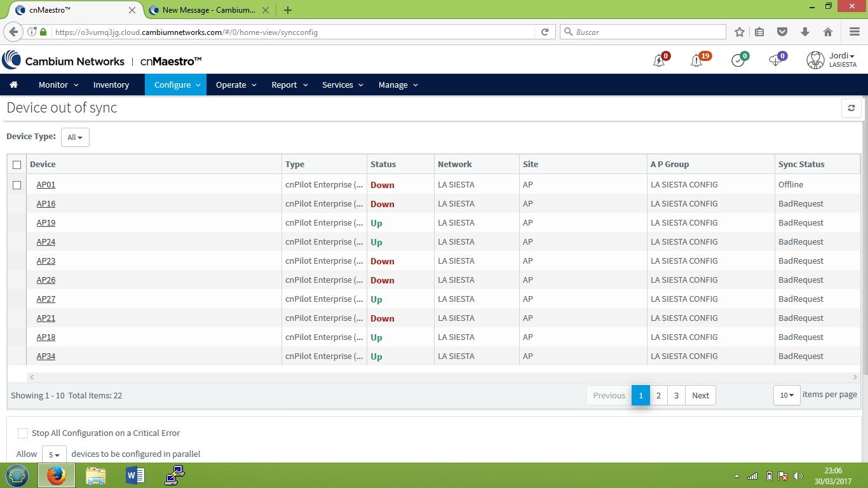Open the Device Type All dropdown
Image resolution: width=868 pixels, height=488 pixels.
tap(75, 137)
